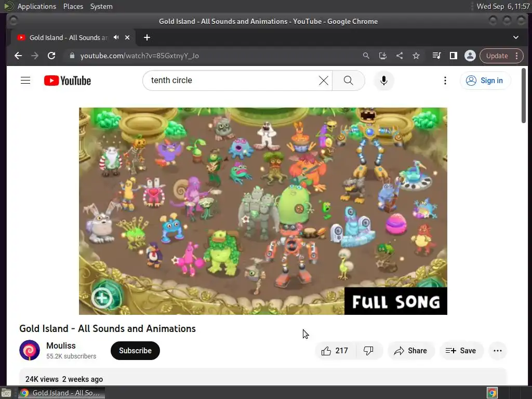This screenshot has height=399, width=532.
Task: Click the video title Gold Island text
Action: pyautogui.click(x=108, y=328)
